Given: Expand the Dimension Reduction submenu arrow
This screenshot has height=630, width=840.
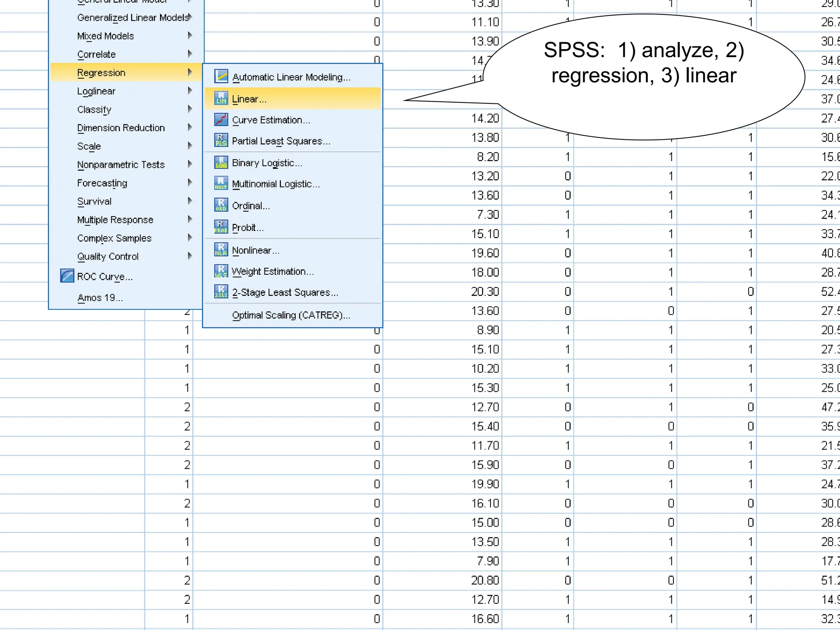Looking at the screenshot, I should pos(190,128).
